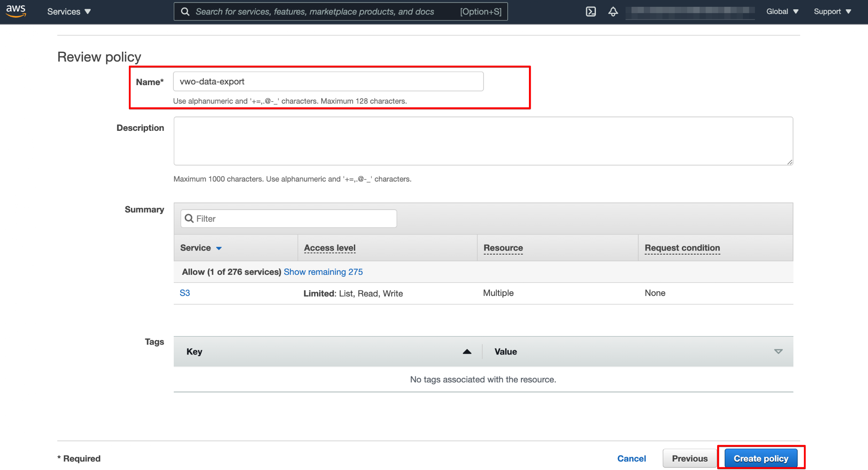Click the Request condition column header
This screenshot has height=470, width=868.
(682, 248)
